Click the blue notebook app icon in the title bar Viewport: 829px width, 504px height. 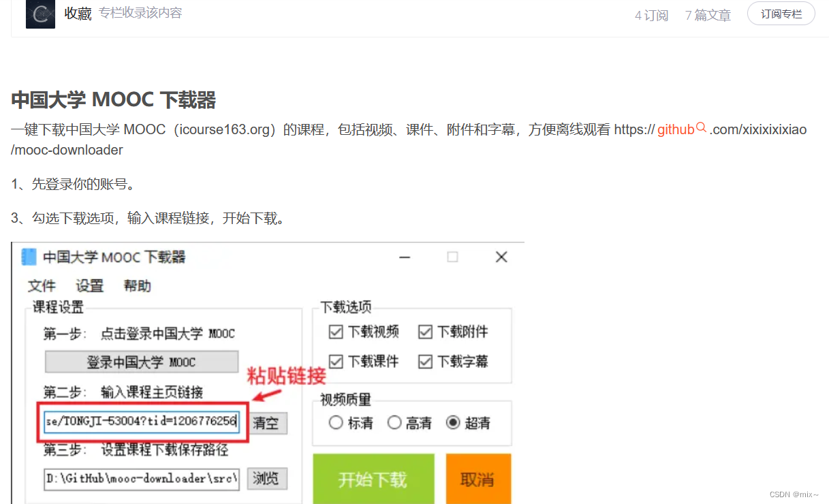(x=29, y=257)
